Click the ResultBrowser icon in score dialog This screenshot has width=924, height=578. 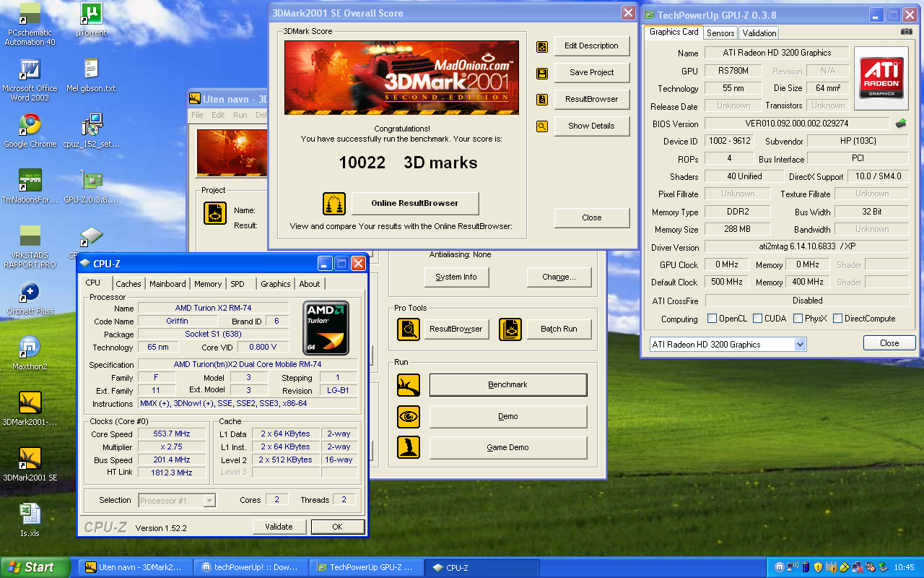(542, 100)
